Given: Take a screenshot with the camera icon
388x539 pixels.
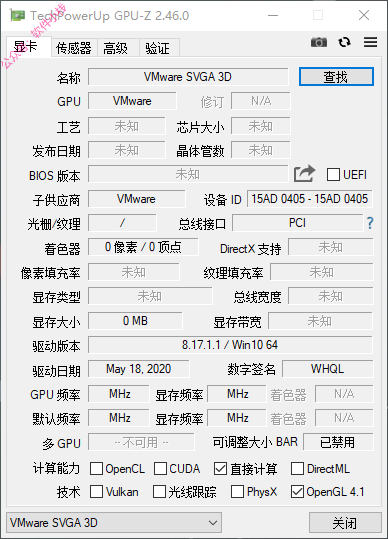Looking at the screenshot, I should click(x=319, y=42).
